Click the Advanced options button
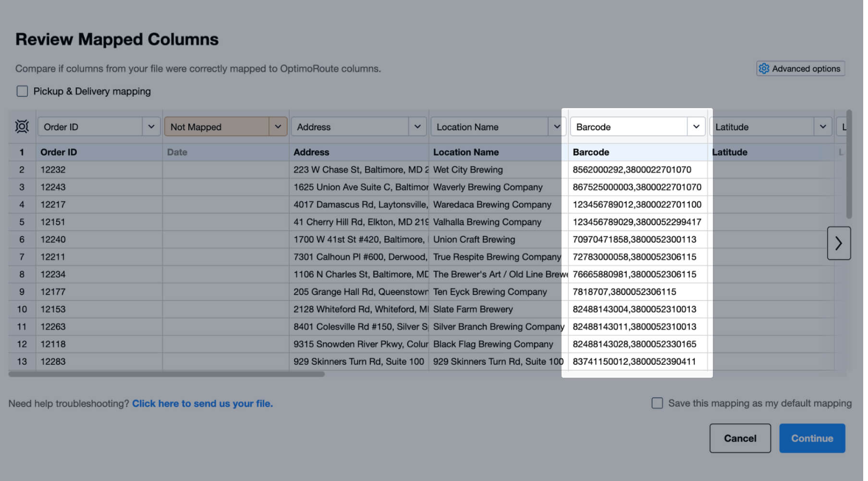Viewport: 868px width, 481px height. [800, 68]
